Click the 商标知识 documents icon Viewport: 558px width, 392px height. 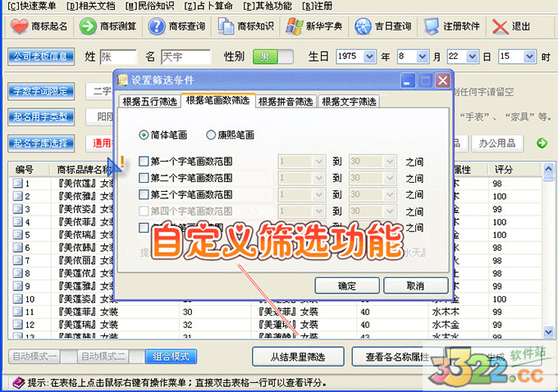tap(226, 26)
